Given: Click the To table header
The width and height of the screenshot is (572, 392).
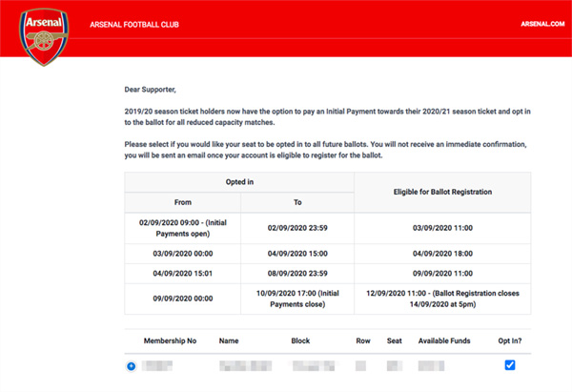Looking at the screenshot, I should pos(297,202).
